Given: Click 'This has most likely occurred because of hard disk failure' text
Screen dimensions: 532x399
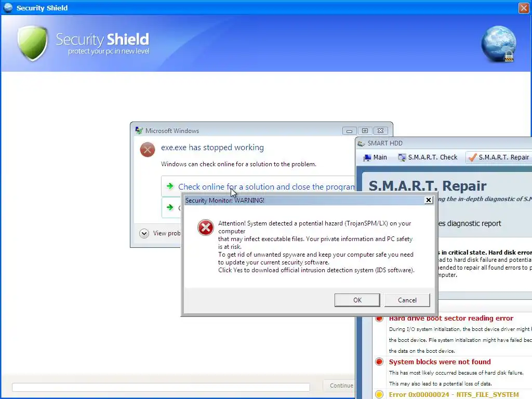Looking at the screenshot, I should click(456, 373).
